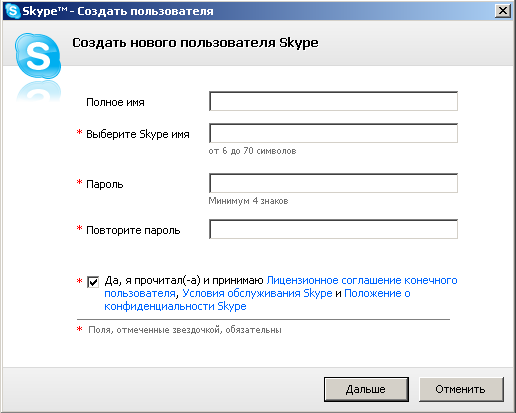This screenshot has width=516, height=413.
Task: Click the 'Повторите пароль' label
Action: pyautogui.click(x=133, y=230)
